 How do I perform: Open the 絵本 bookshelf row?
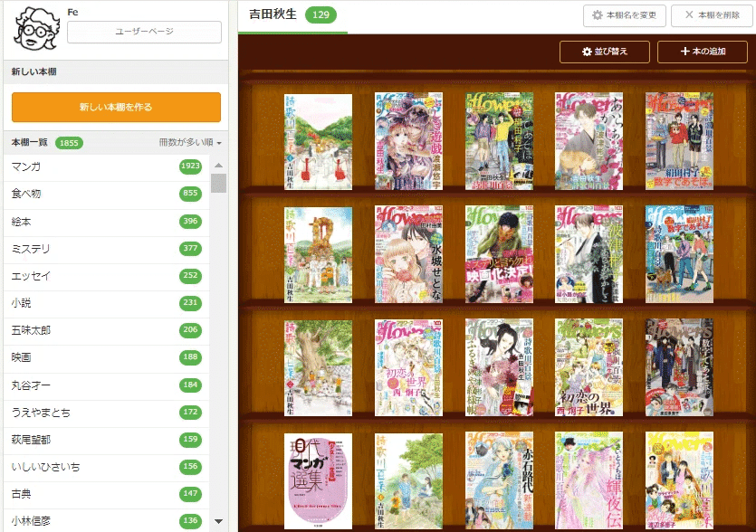tap(107, 222)
